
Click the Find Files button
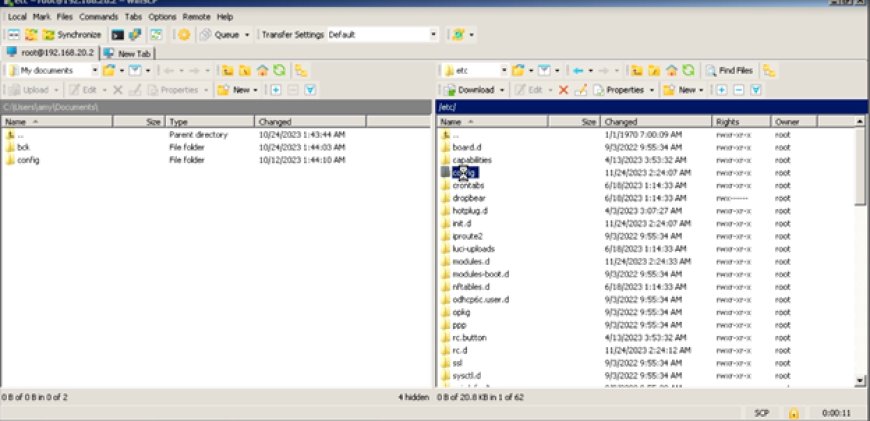(x=729, y=70)
